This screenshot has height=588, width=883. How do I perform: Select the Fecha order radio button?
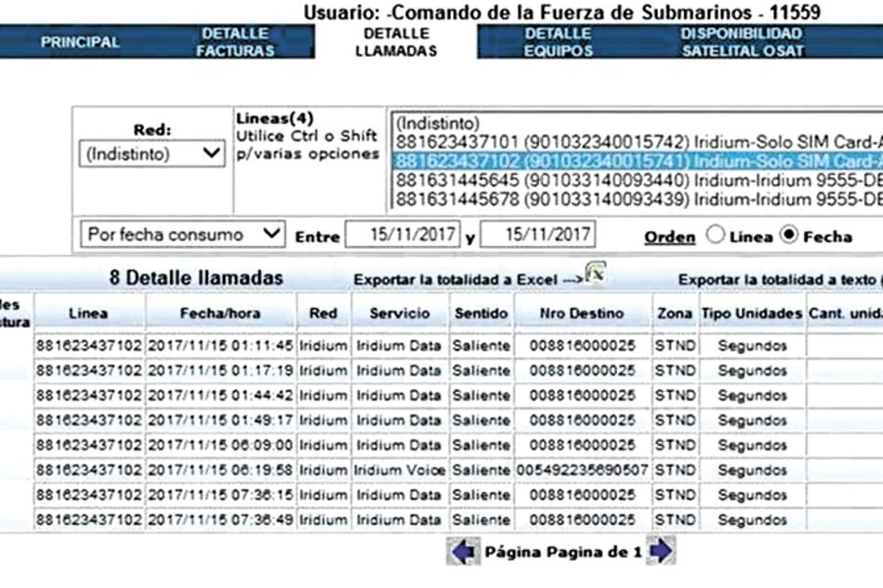[x=789, y=235]
